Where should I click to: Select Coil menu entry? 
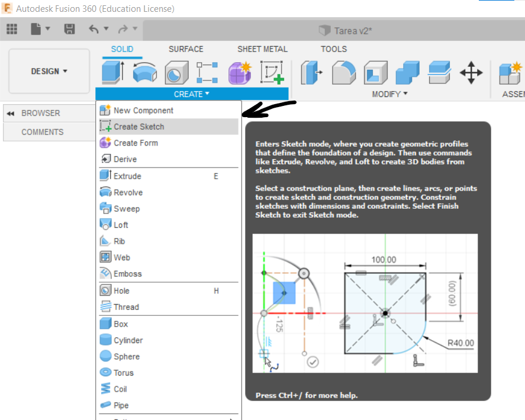[169, 389]
